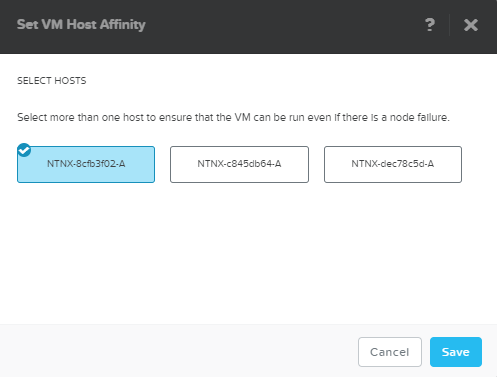Select host NTNX-dec78c5d-A
The image size is (497, 377).
pos(393,164)
